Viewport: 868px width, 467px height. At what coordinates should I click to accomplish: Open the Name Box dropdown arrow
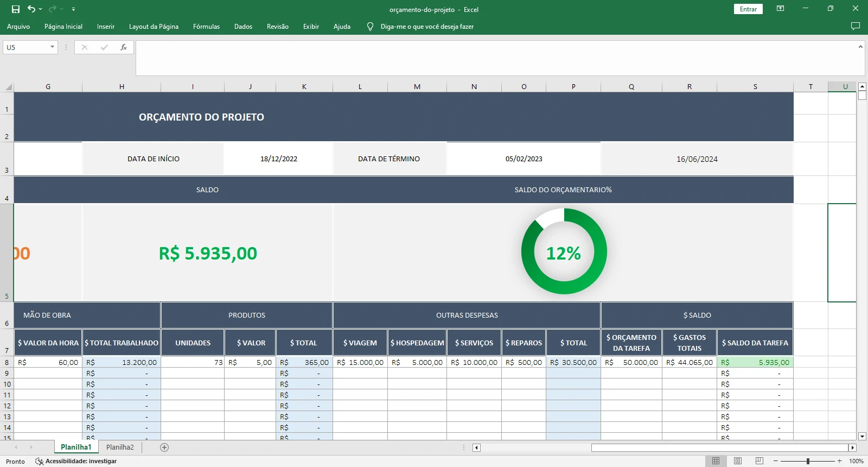pos(52,47)
